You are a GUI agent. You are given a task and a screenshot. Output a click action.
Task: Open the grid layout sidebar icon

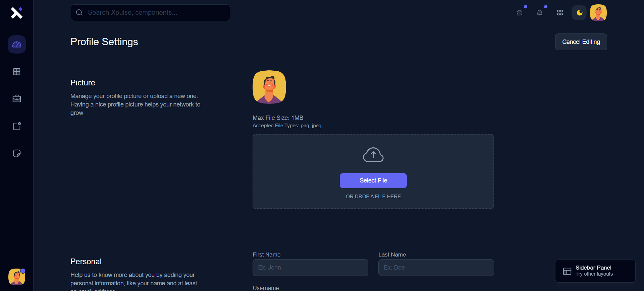(17, 72)
